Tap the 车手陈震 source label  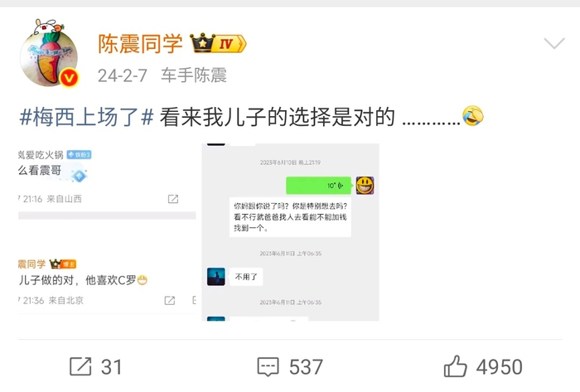pos(193,75)
